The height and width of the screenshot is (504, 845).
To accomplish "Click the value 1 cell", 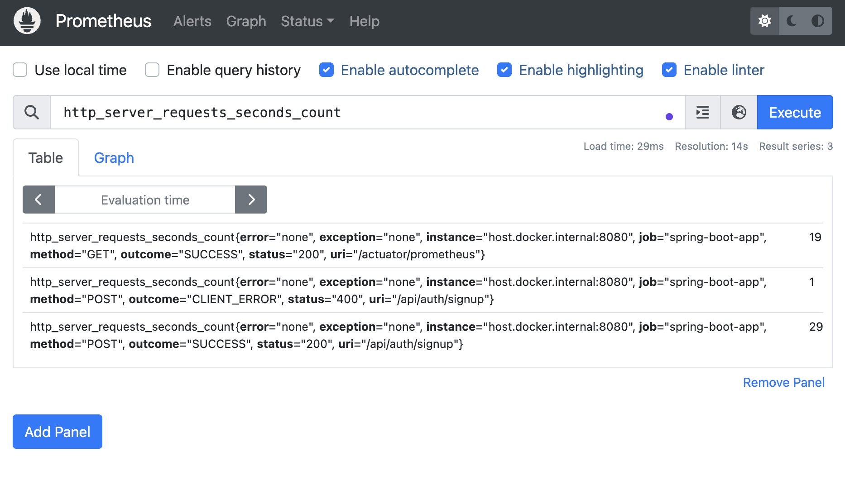I will pyautogui.click(x=812, y=282).
